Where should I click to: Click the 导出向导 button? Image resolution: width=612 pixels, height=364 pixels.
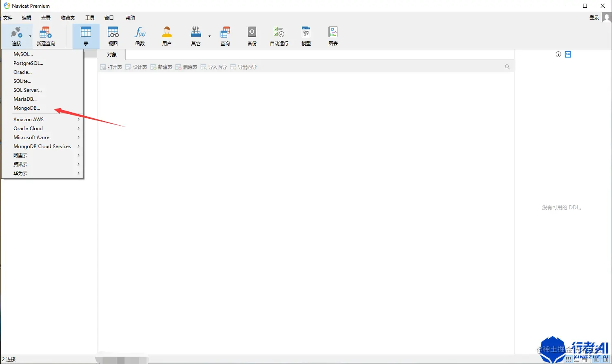[244, 67]
